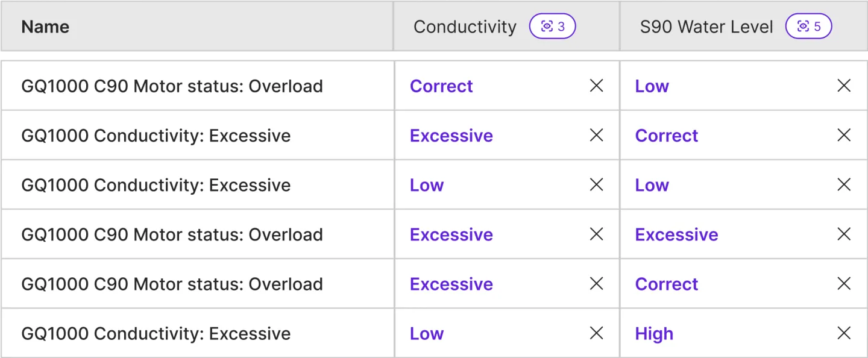
Task: Click the S90 Water Level column header
Action: [x=706, y=27]
